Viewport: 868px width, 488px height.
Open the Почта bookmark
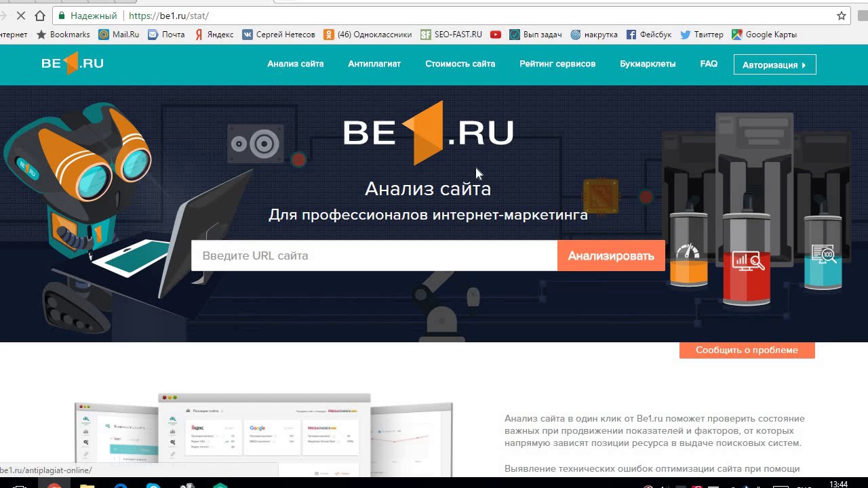(x=166, y=35)
